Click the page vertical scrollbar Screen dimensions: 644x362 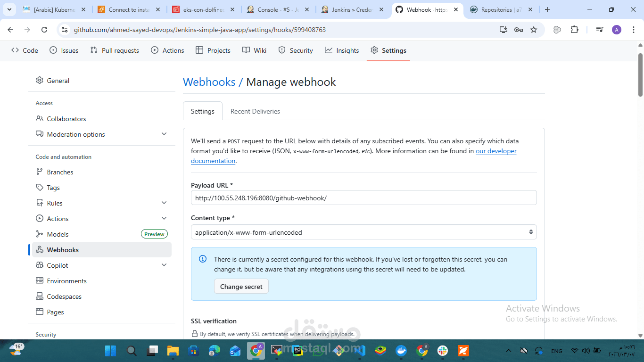tap(641, 75)
